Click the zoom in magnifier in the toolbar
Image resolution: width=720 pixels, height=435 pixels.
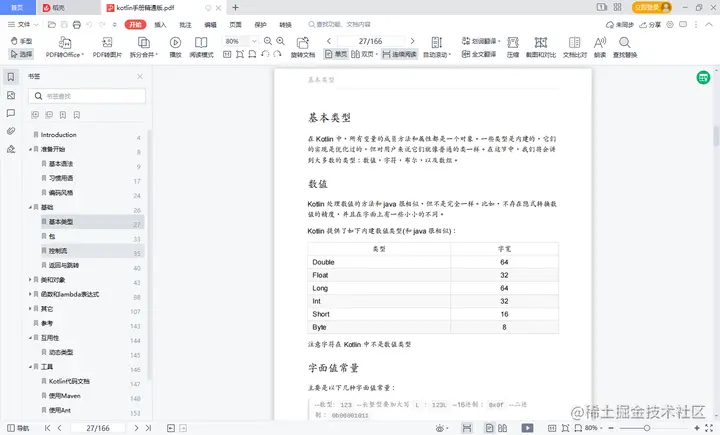[281, 41]
